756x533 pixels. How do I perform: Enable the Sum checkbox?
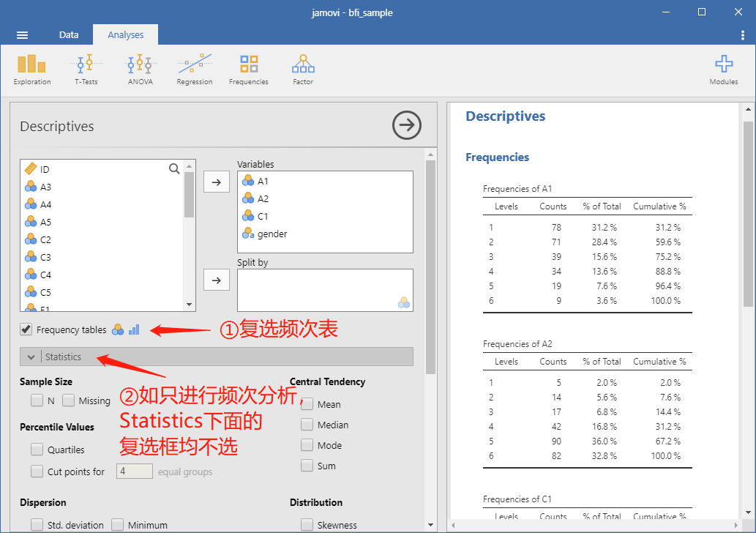[x=307, y=466]
